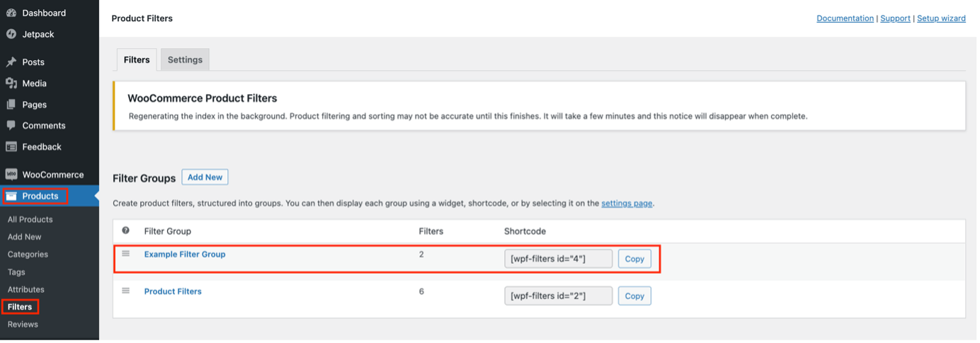Click Add New filter group button
The width and height of the screenshot is (980, 343).
click(x=205, y=178)
